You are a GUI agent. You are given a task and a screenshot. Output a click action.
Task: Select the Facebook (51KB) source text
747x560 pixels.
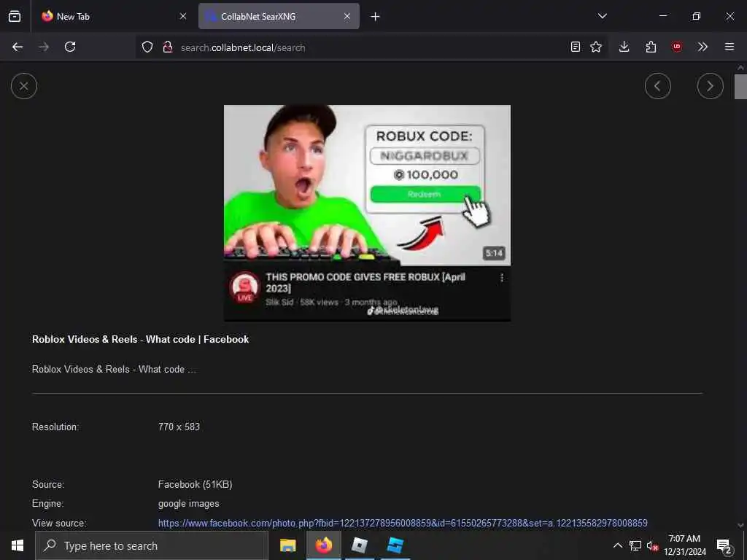tap(196, 485)
